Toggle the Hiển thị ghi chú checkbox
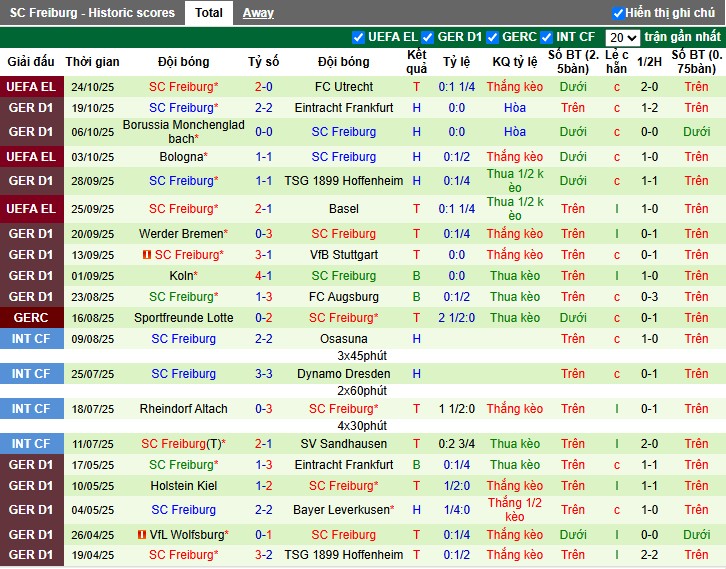The width and height of the screenshot is (726, 569). click(618, 13)
